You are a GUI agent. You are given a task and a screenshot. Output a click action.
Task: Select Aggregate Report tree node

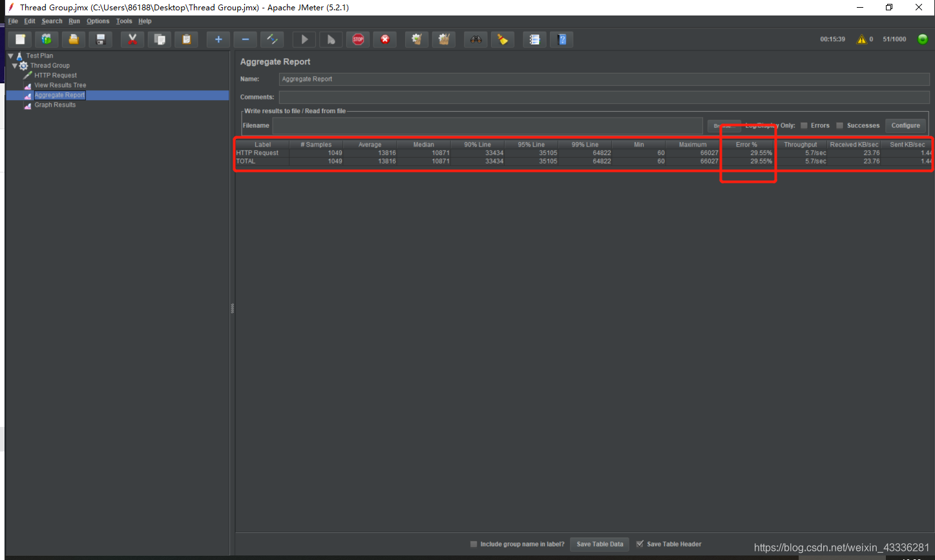(59, 95)
